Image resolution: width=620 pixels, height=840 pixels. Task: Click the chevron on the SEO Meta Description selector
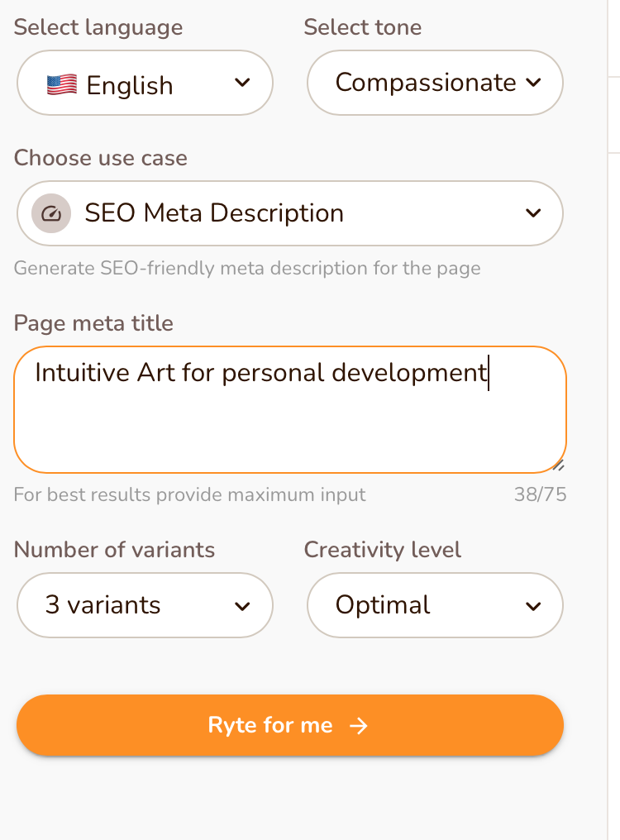coord(533,213)
